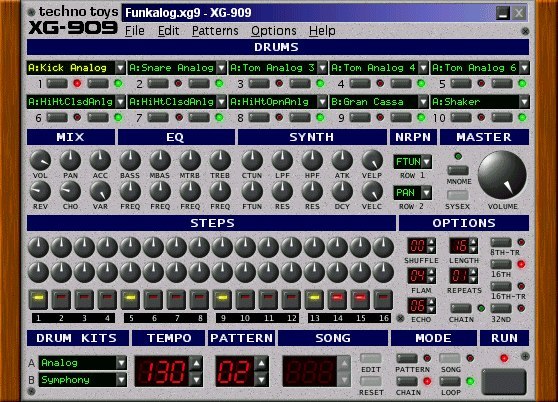558x402 pixels.
Task: Open the Patterns menu
Action: [x=215, y=31]
